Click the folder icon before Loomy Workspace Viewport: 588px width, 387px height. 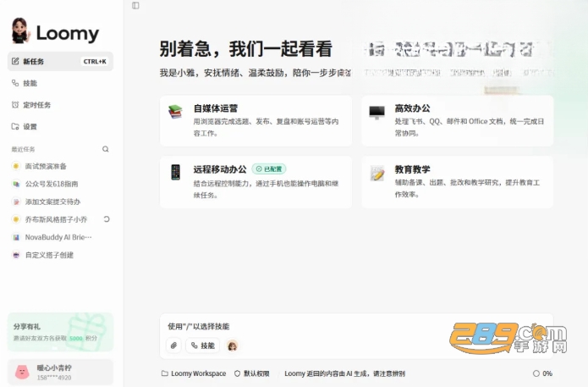pyautogui.click(x=165, y=373)
